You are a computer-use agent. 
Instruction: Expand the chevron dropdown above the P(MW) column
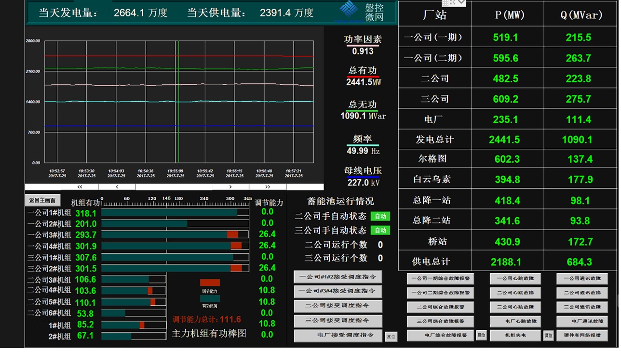462,2
